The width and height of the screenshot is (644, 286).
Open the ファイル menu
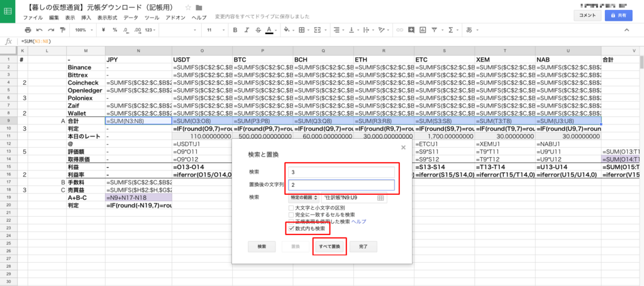point(33,18)
